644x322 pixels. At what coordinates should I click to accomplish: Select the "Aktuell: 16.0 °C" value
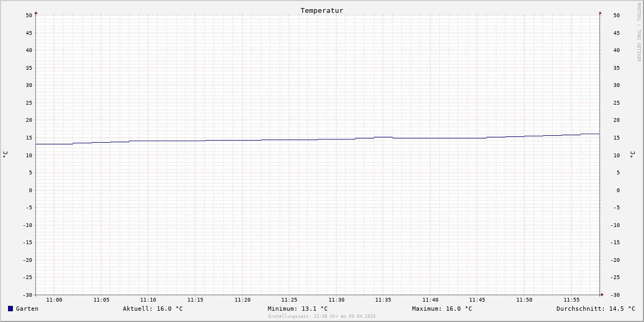coord(153,309)
